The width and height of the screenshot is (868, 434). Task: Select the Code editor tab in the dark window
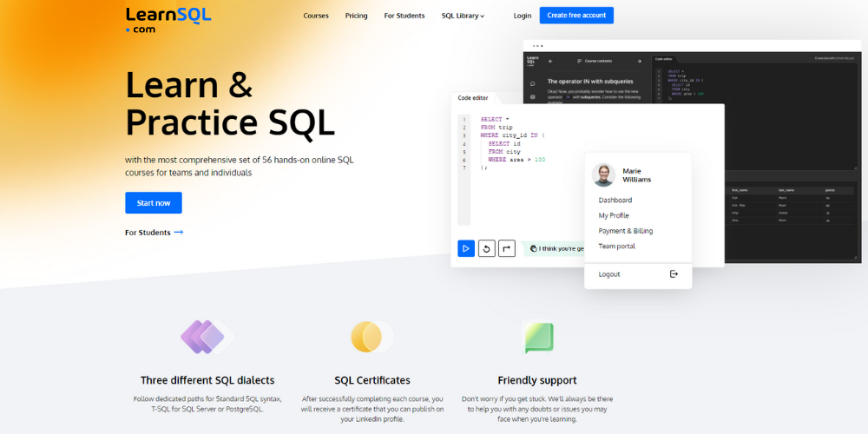pyautogui.click(x=663, y=58)
